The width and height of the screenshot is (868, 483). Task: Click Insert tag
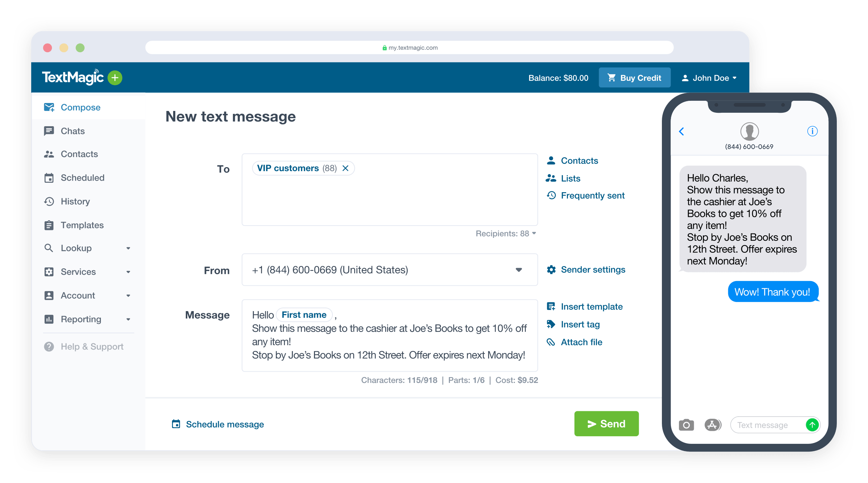click(580, 324)
